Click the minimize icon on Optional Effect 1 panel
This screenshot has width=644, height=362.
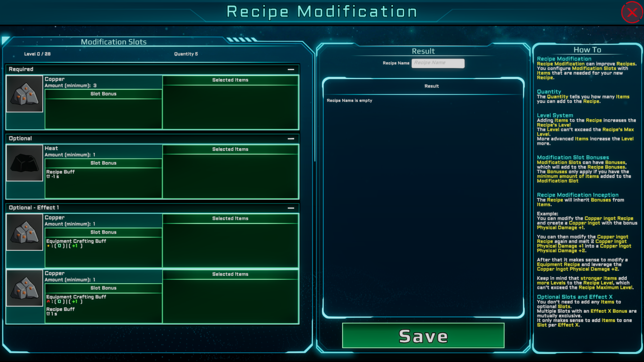[290, 207]
